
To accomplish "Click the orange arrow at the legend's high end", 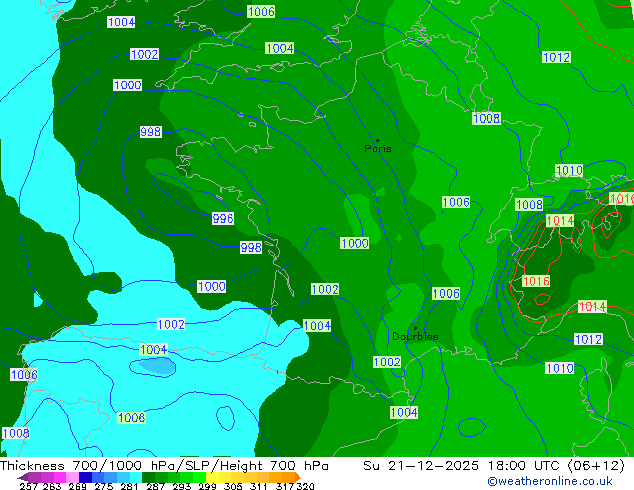I will point(298,477).
